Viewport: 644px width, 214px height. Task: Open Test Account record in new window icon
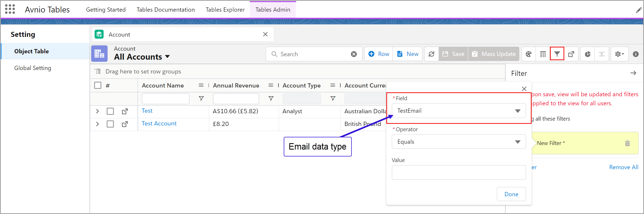(125, 124)
